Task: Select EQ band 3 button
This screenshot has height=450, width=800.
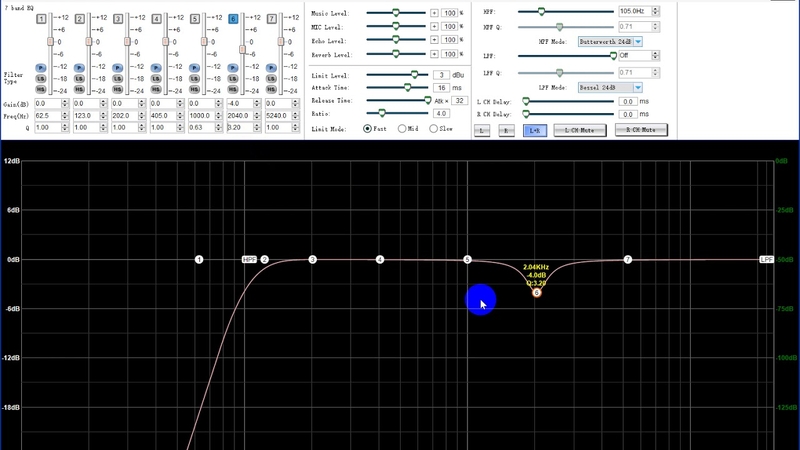Action: pos(118,19)
